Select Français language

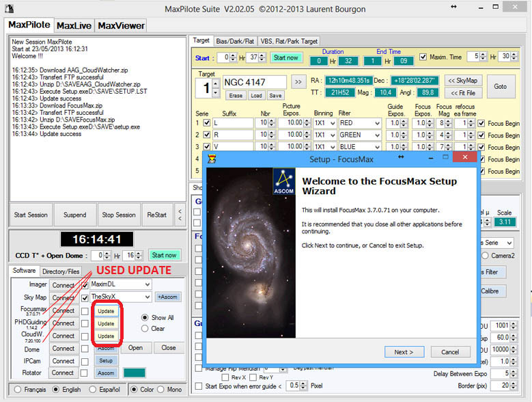click(18, 390)
